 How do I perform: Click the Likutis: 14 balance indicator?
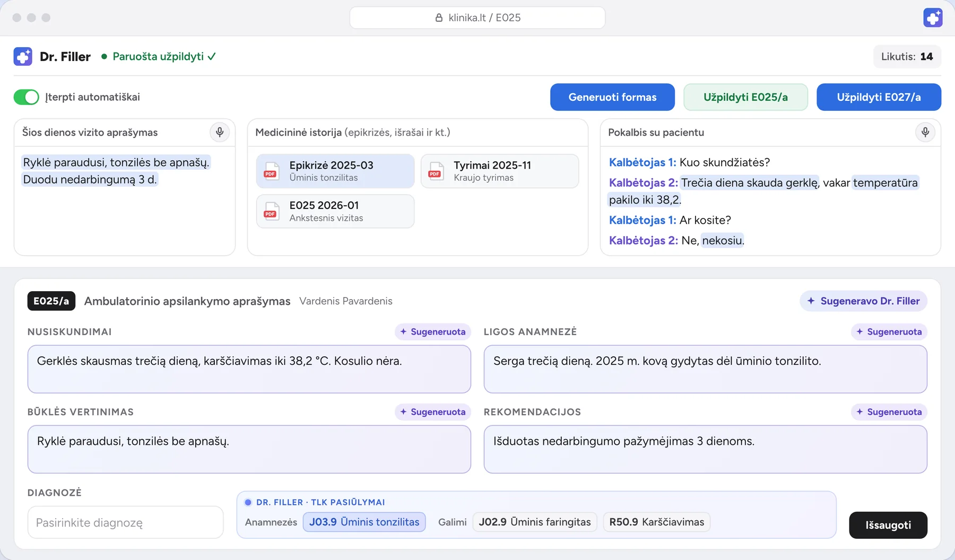907,56
